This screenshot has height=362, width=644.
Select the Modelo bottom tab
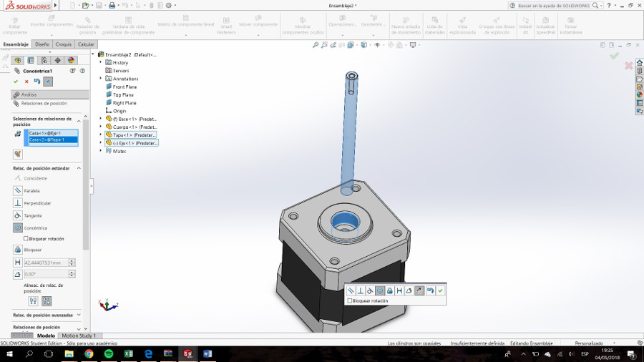pos(46,336)
